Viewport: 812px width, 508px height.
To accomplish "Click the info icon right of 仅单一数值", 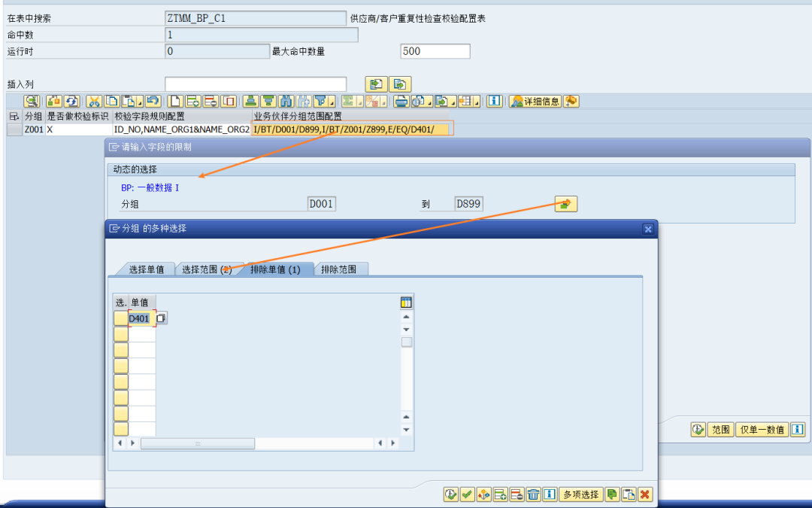I will tap(798, 429).
